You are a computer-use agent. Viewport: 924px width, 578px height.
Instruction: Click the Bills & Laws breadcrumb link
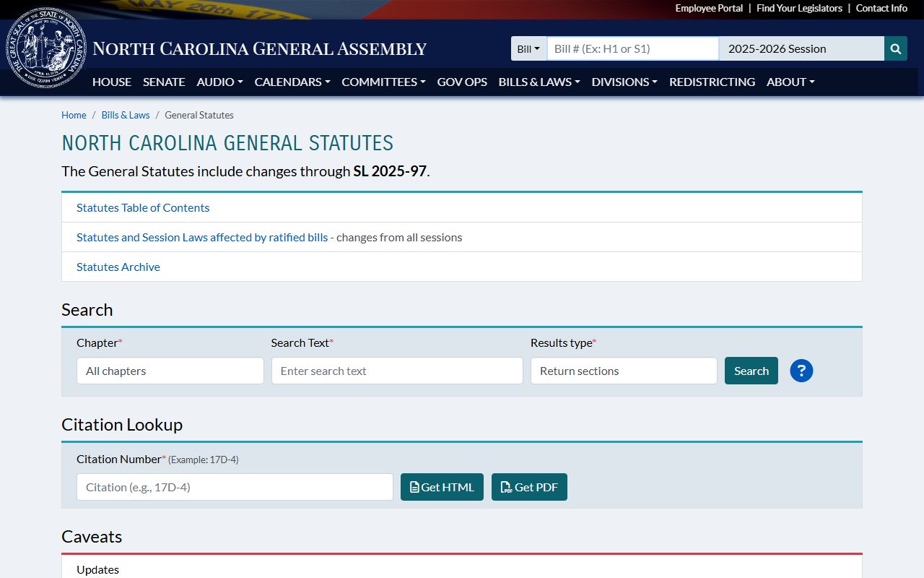click(126, 115)
